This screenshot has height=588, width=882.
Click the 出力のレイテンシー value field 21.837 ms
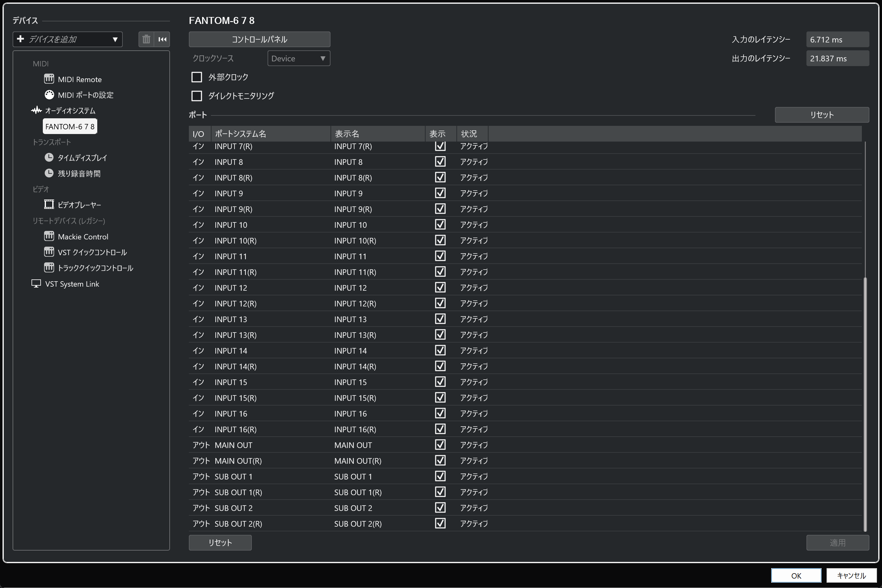click(837, 59)
